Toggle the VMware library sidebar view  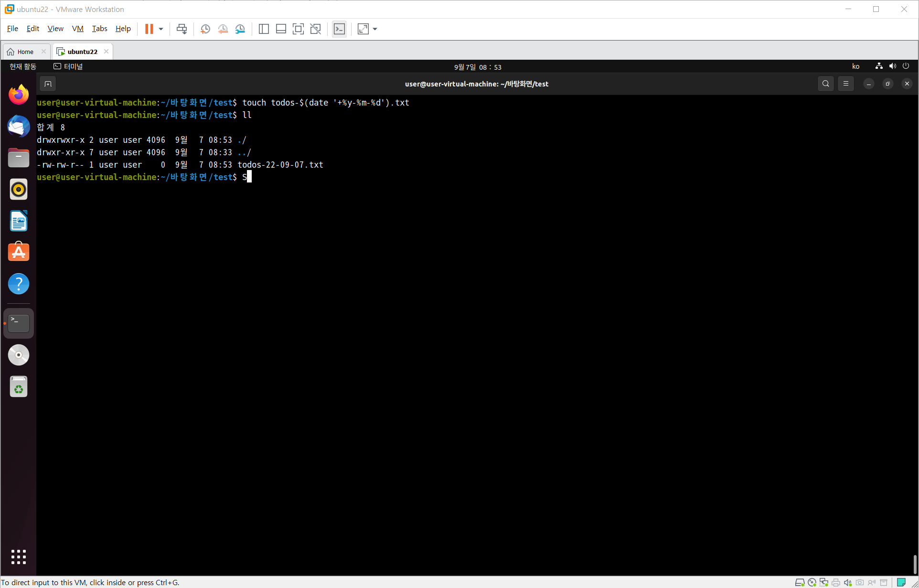click(x=264, y=29)
